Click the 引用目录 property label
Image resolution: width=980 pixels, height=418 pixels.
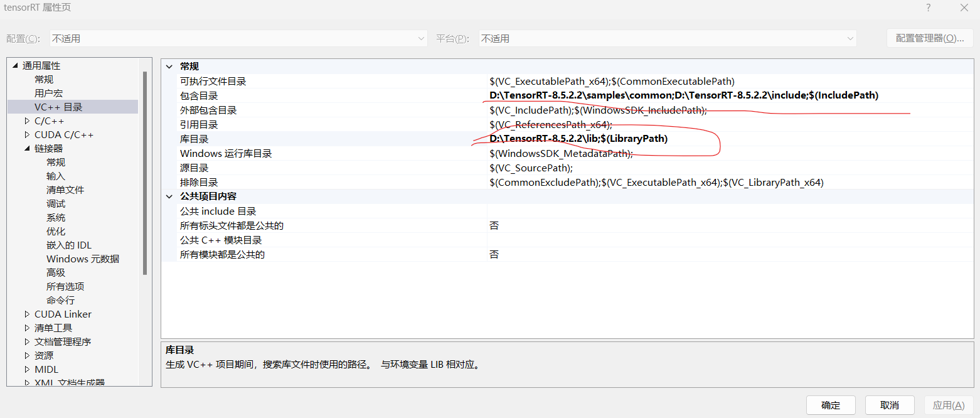(199, 125)
